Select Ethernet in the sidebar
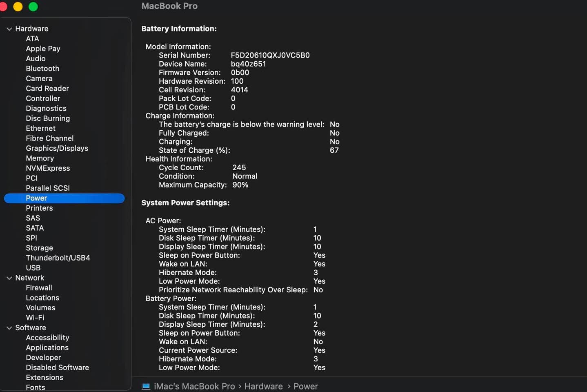This screenshot has height=392, width=587. pos(40,128)
